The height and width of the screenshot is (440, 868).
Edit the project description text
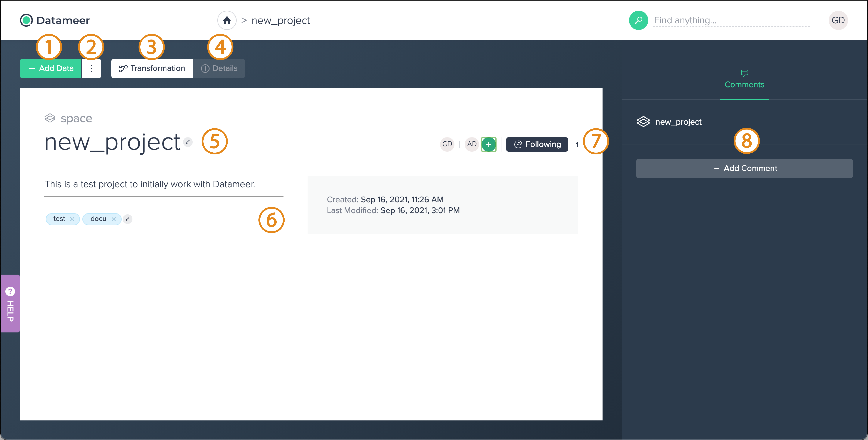point(150,184)
